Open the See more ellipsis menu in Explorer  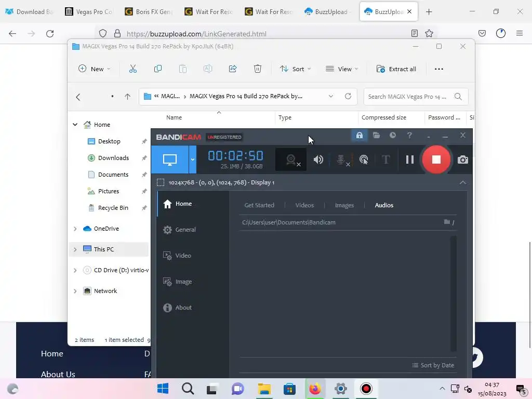[438, 69]
